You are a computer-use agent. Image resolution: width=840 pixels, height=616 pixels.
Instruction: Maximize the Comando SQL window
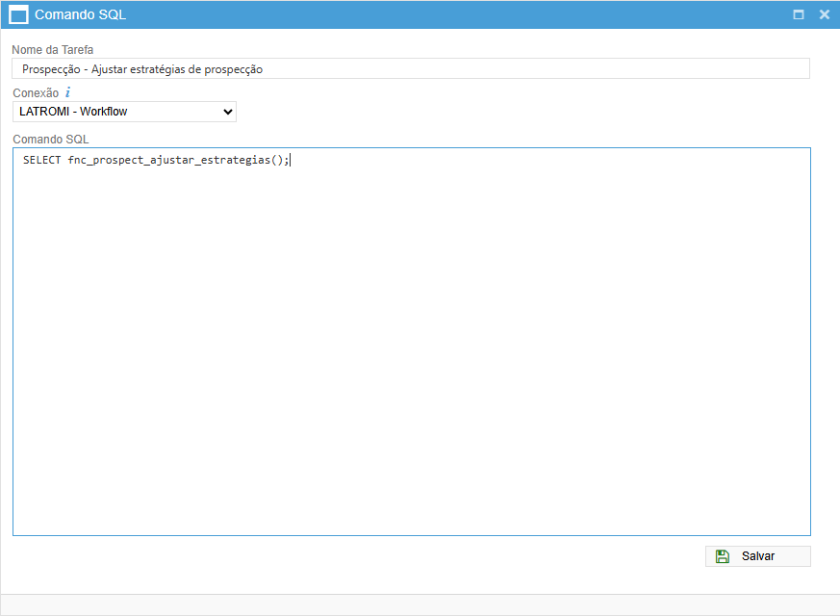pos(798,14)
